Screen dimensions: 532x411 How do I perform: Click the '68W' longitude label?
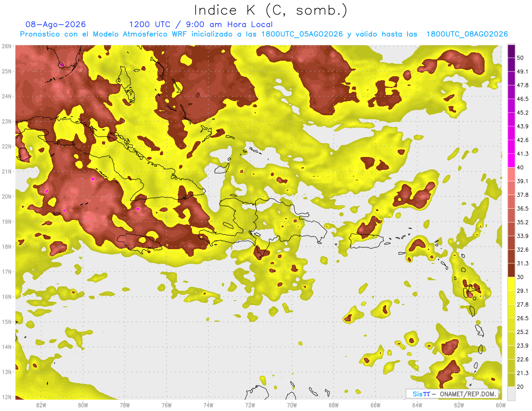[334, 405]
